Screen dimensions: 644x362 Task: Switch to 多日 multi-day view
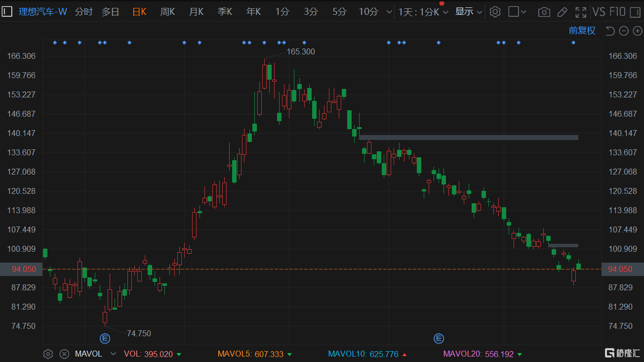pyautogui.click(x=111, y=12)
